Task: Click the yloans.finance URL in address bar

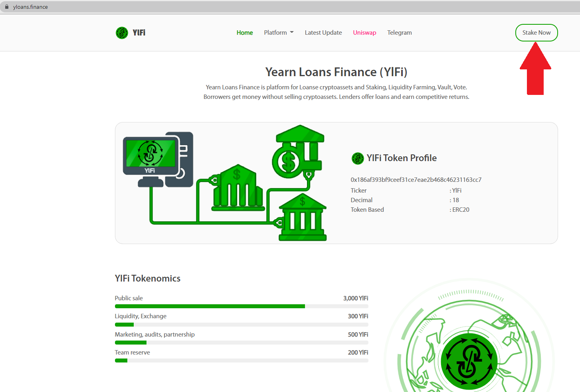Action: (x=30, y=7)
